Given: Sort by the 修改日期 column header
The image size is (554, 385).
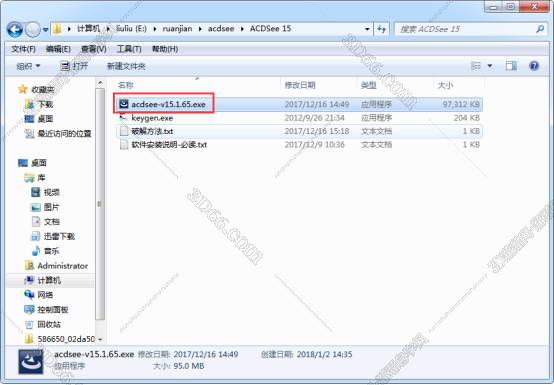Looking at the screenshot, I should (300, 85).
